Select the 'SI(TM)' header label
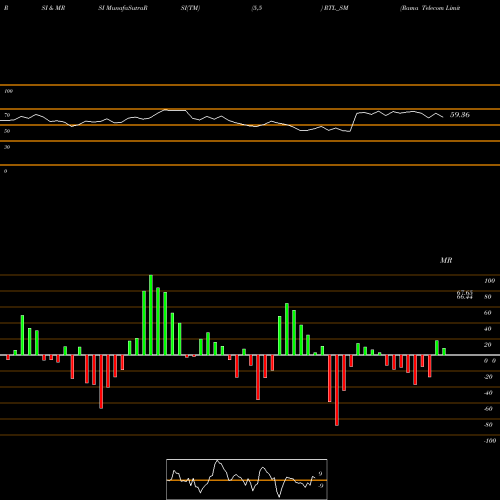The width and height of the screenshot is (500, 500). coord(190,8)
